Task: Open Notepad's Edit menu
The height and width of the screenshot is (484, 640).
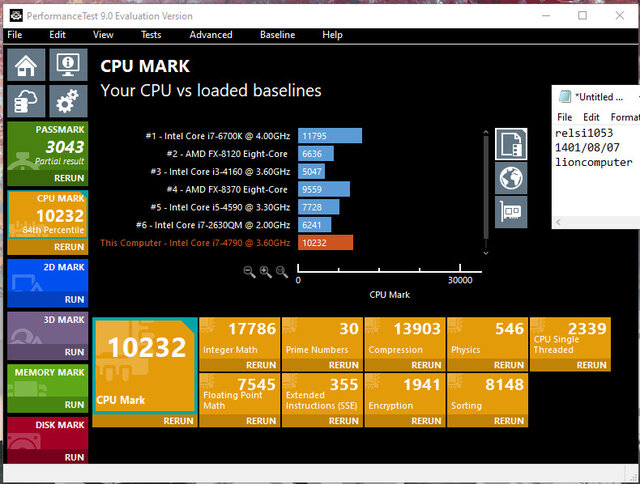Action: (592, 117)
